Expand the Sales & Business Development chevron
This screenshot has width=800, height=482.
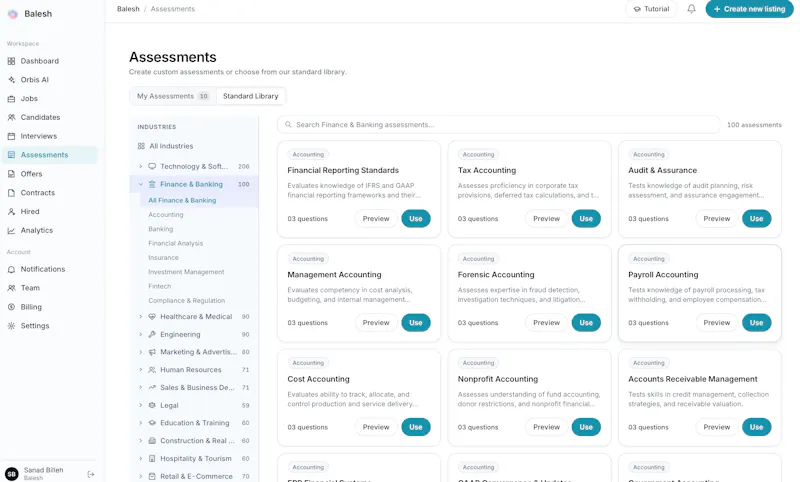141,388
